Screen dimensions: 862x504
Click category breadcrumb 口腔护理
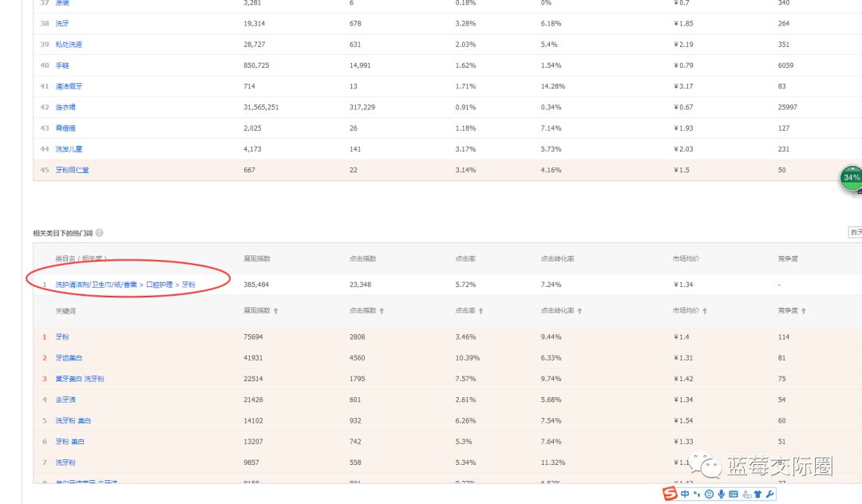160,285
